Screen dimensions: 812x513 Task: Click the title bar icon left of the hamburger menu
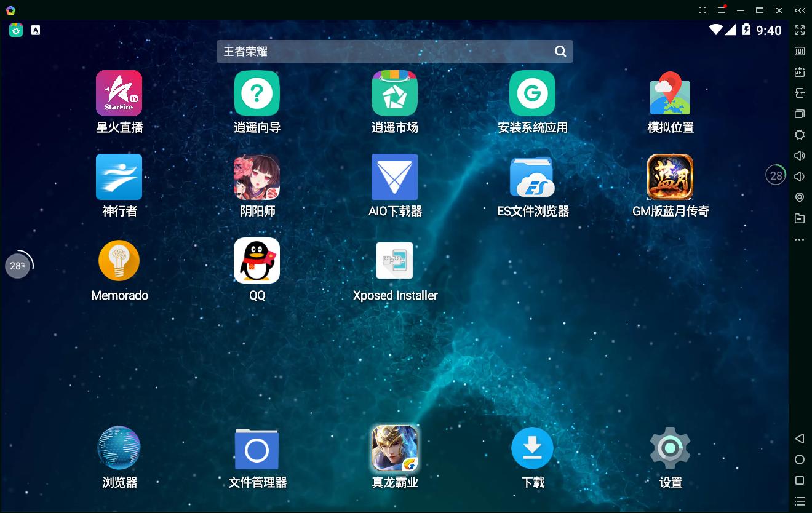coord(703,10)
